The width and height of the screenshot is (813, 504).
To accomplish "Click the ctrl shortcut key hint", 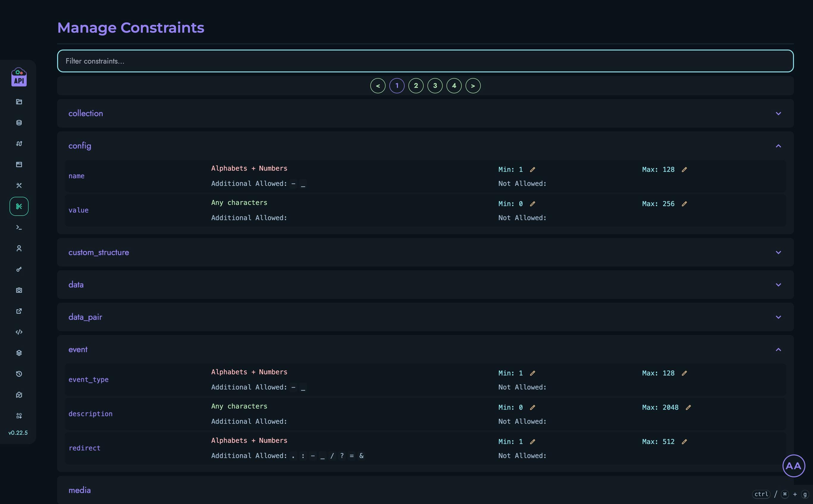I will [761, 494].
